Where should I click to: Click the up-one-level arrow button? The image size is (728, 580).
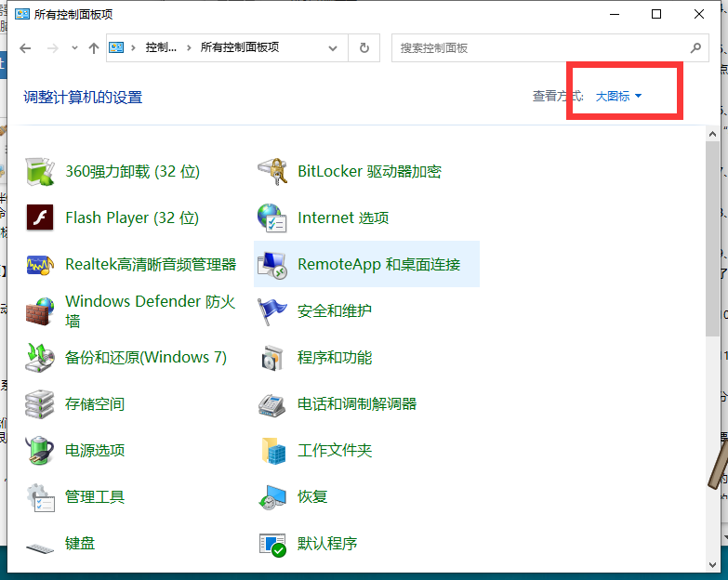pyautogui.click(x=94, y=47)
